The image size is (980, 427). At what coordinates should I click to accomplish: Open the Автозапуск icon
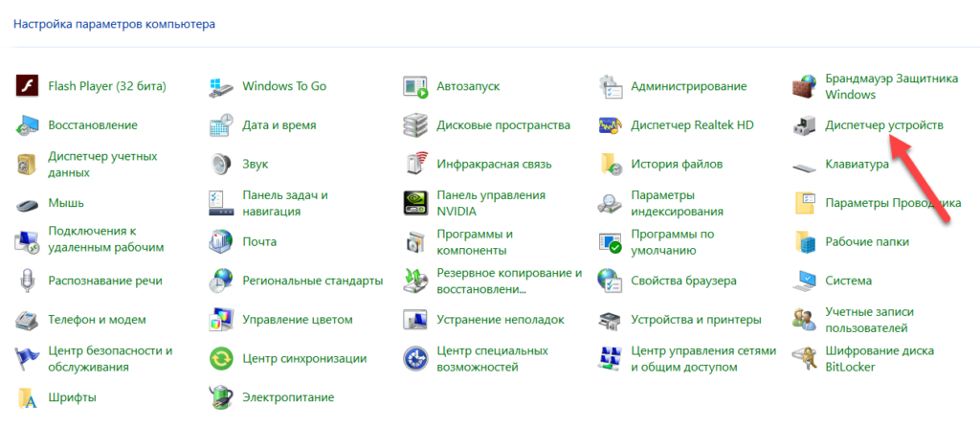pos(414,86)
